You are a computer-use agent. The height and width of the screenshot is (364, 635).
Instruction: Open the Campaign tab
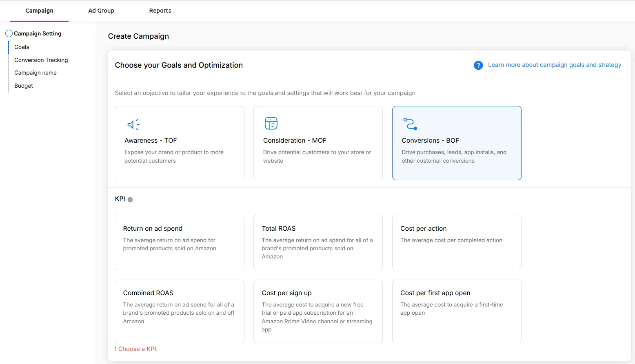pos(39,11)
